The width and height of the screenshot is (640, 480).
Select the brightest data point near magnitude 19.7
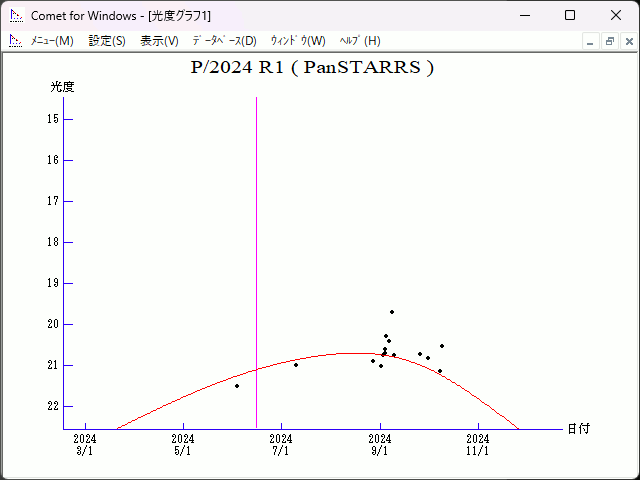tap(392, 312)
